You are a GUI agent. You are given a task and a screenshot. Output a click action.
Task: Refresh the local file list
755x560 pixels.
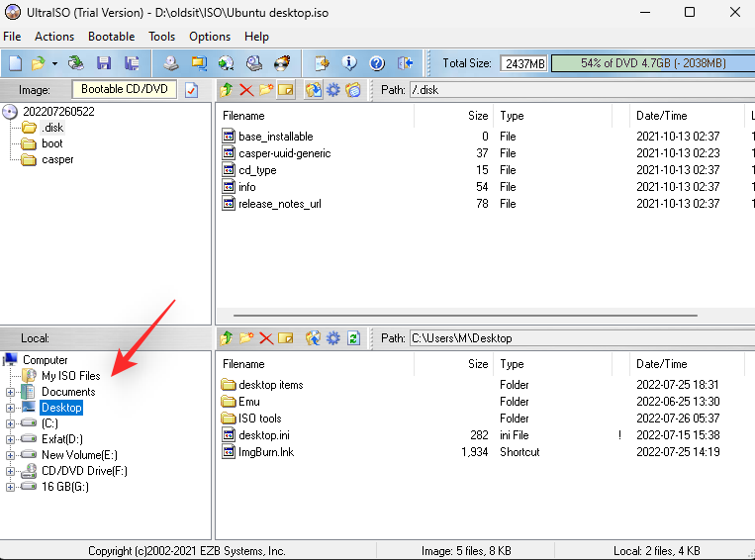[353, 338]
